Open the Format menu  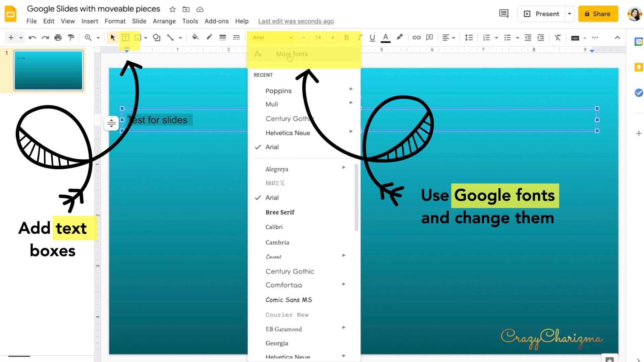tap(115, 21)
